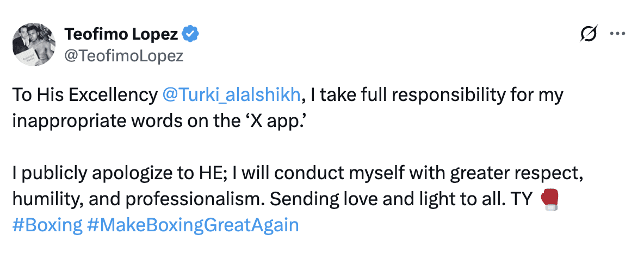Click the 'TY' text before the glove
The image size is (644, 253).
[x=519, y=200]
